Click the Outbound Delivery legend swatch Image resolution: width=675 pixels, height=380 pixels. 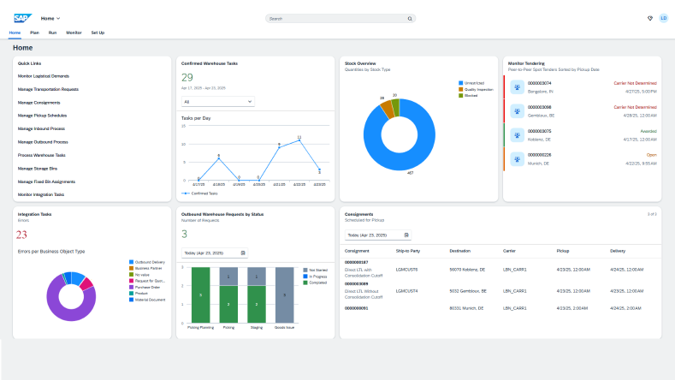pos(131,262)
